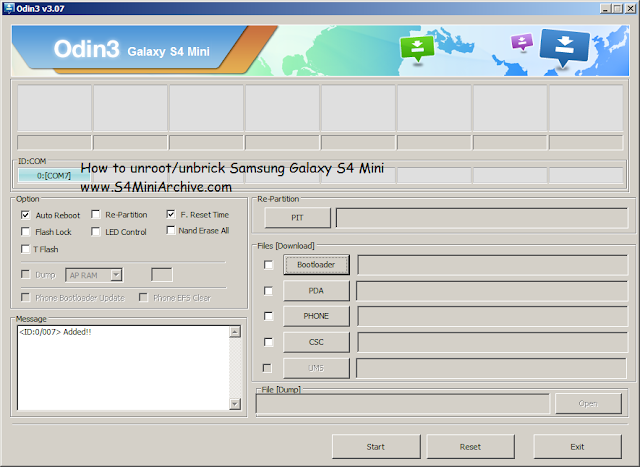
Task: Select the 0:[COM7] port indicator
Action: coord(53,176)
